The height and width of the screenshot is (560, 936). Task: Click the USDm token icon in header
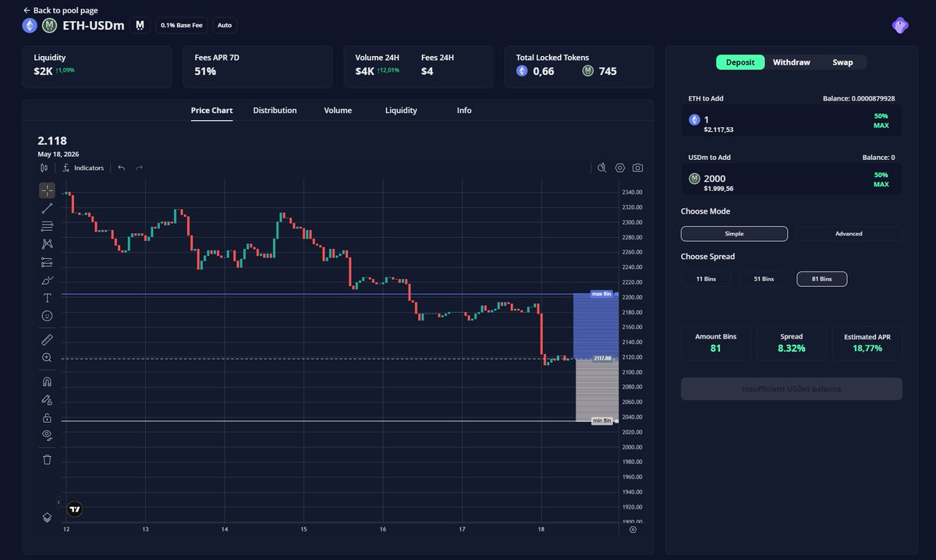pos(50,25)
